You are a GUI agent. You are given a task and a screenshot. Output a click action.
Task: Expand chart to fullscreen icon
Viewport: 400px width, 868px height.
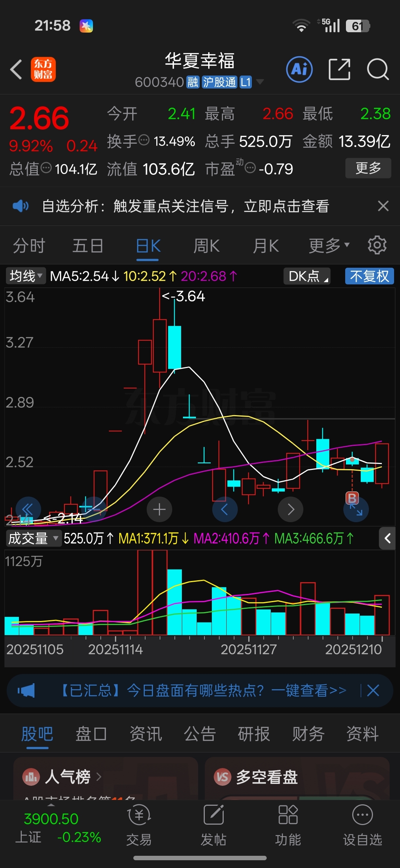point(356,510)
